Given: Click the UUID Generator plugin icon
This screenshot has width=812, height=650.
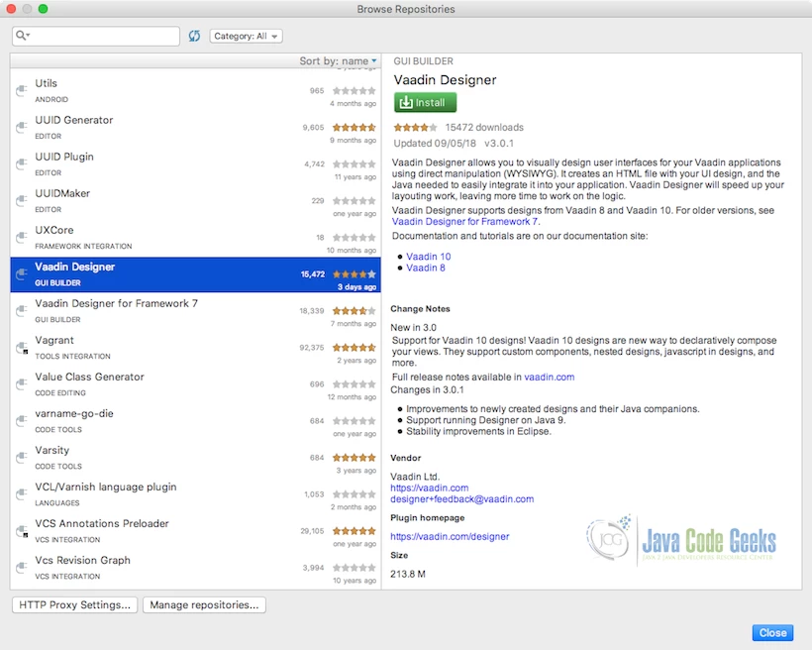Looking at the screenshot, I should (21, 127).
